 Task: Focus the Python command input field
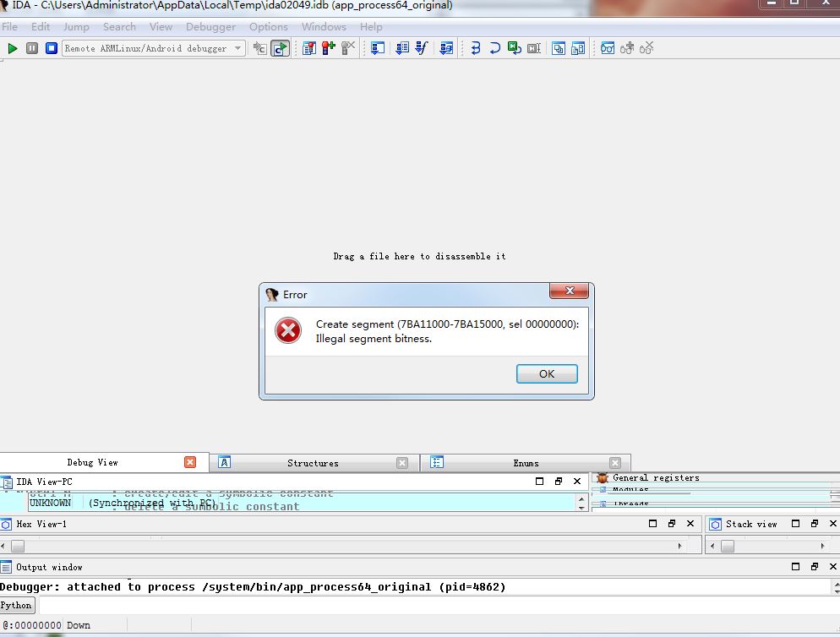coord(439,606)
